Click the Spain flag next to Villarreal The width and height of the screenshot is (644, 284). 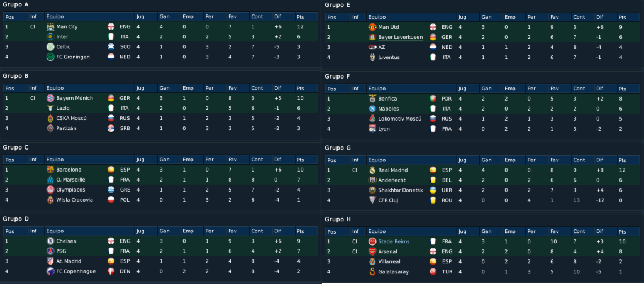pyautogui.click(x=433, y=261)
